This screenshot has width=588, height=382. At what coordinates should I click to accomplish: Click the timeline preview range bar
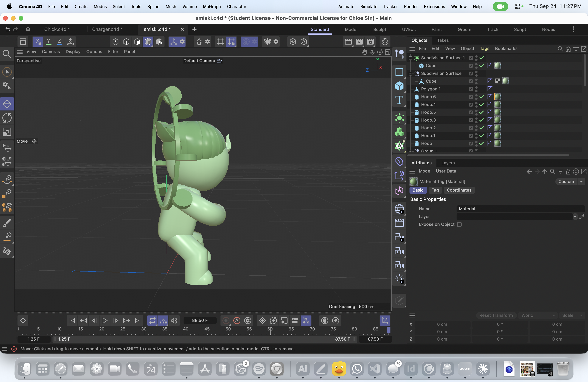click(x=205, y=339)
